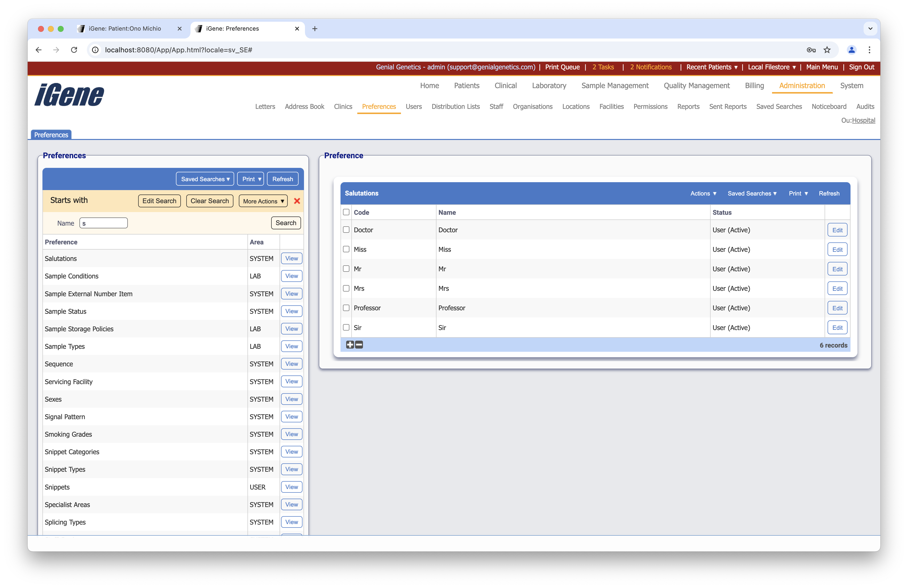Image resolution: width=908 pixels, height=588 pixels.
Task: Open password manager key icon
Action: tap(811, 50)
